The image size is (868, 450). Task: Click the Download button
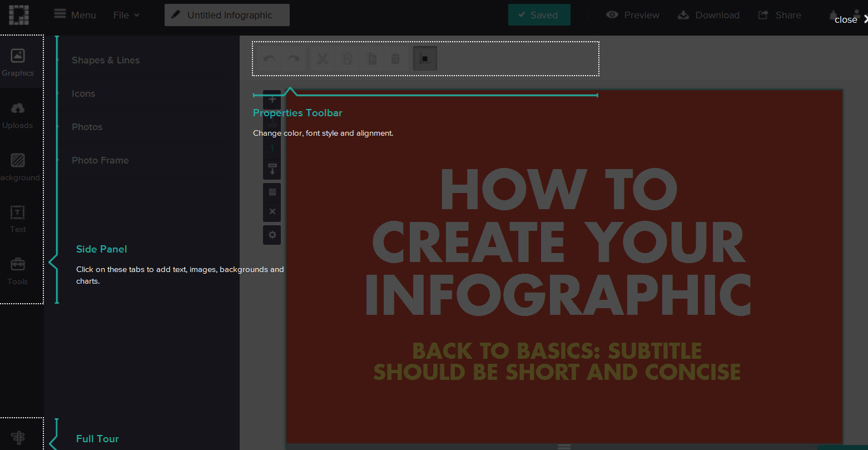[x=708, y=15]
